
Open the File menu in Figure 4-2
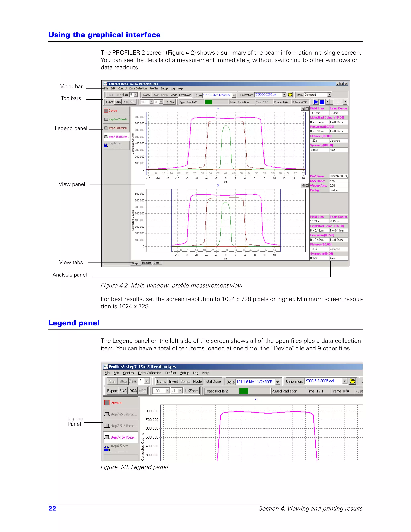pos(106,88)
